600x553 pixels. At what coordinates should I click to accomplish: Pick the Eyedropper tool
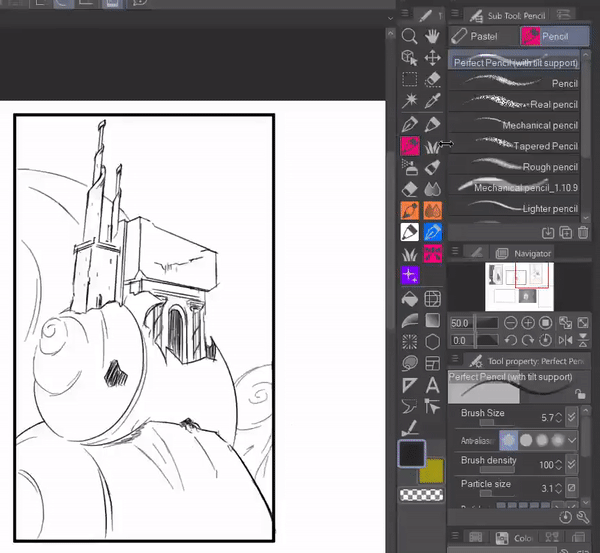432,101
